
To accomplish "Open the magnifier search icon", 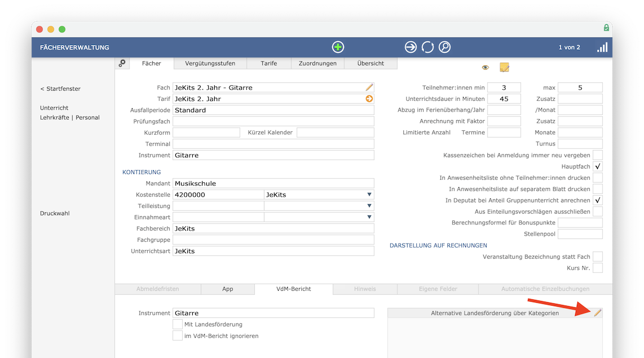I will tap(444, 47).
